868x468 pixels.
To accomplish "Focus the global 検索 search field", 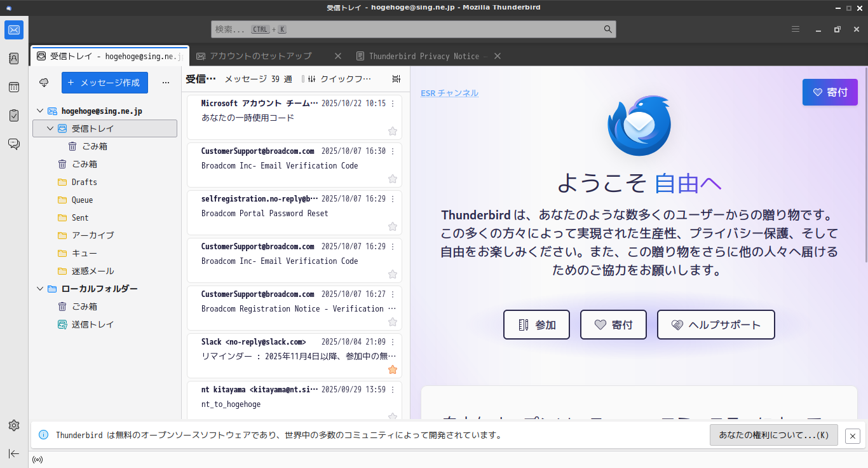I will (413, 29).
